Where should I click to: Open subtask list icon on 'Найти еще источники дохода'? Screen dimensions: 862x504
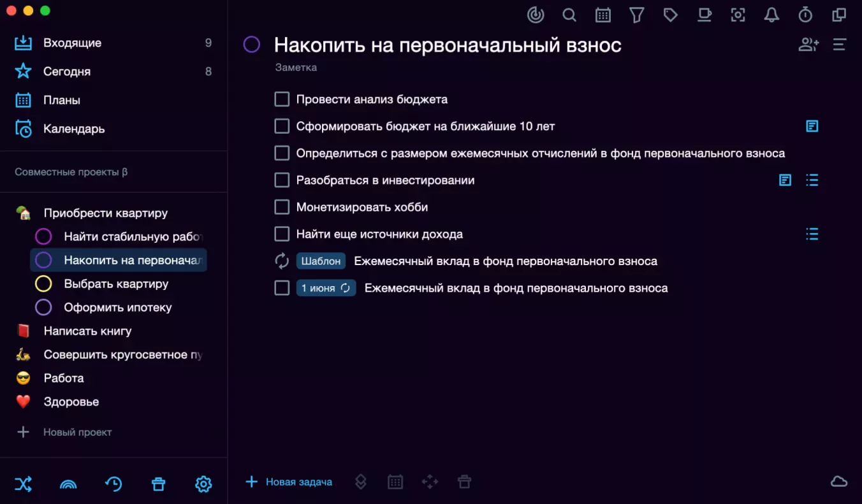tap(812, 234)
